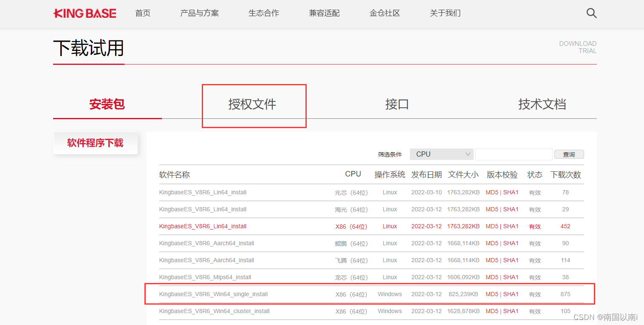
Task: Open MD5 for X86 Lin64 row
Action: click(492, 226)
